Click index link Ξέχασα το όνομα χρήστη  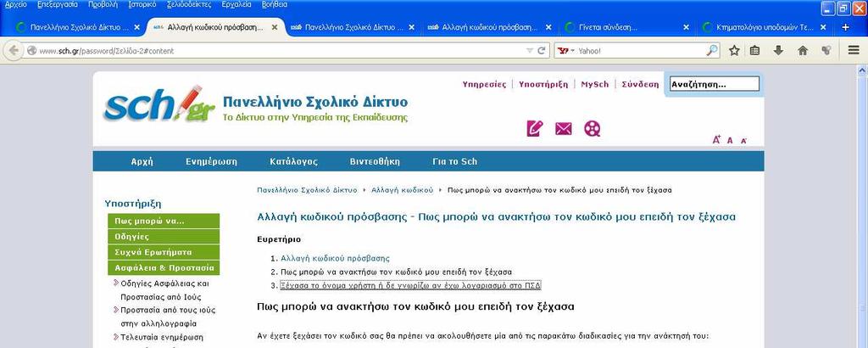click(x=411, y=285)
